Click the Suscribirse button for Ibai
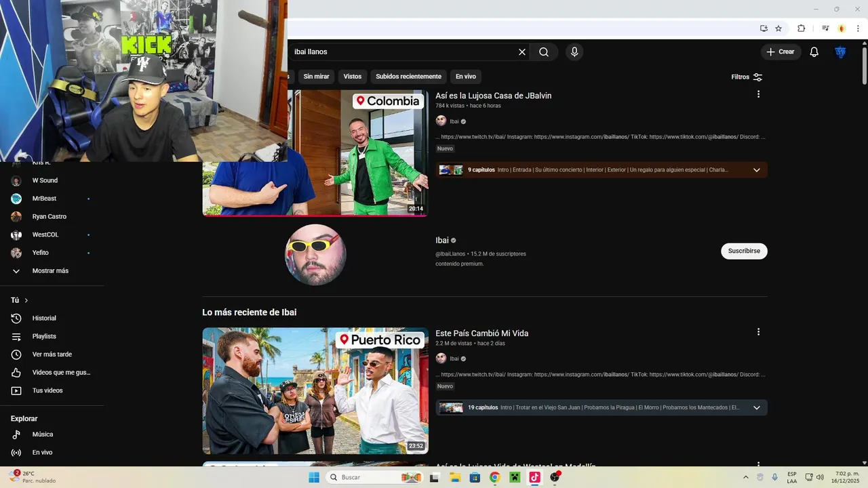This screenshot has height=488, width=868. click(x=744, y=251)
